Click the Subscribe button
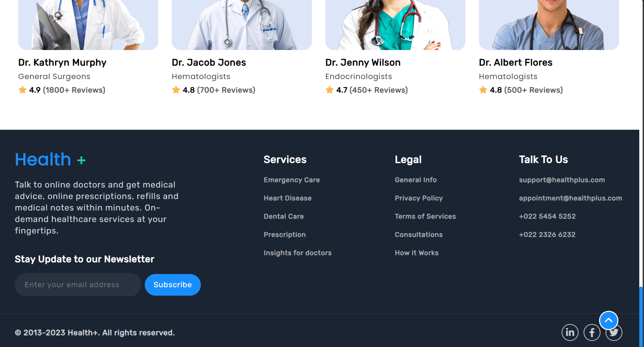 pos(173,285)
